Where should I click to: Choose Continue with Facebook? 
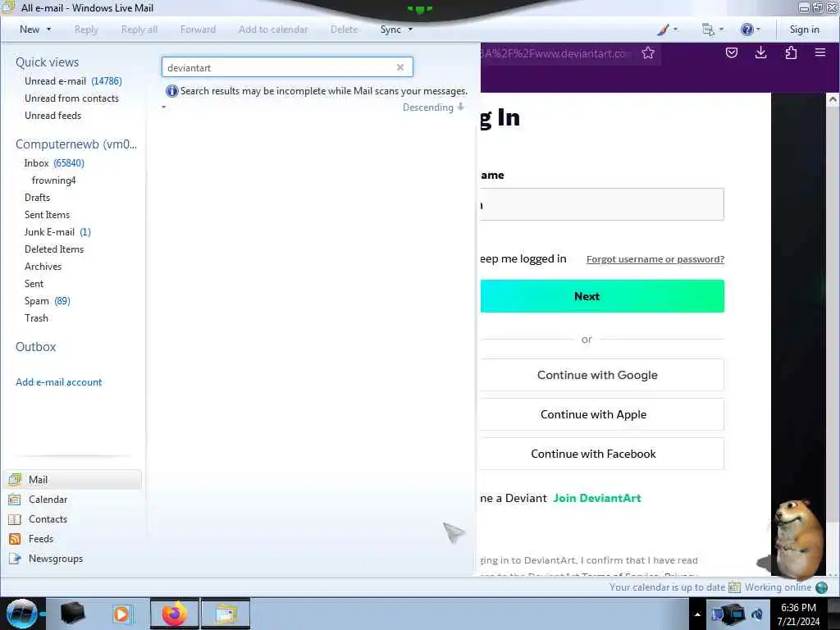coord(601,454)
